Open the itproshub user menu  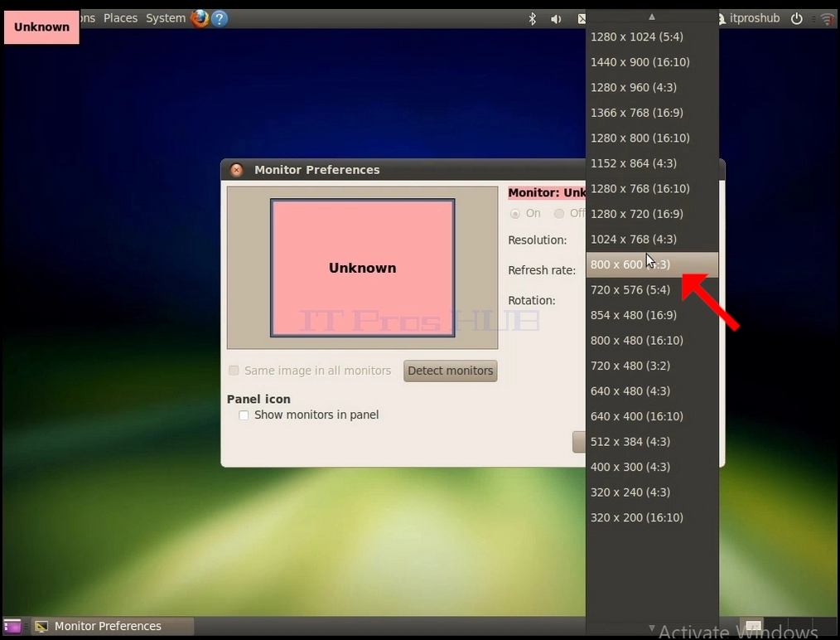coord(749,18)
